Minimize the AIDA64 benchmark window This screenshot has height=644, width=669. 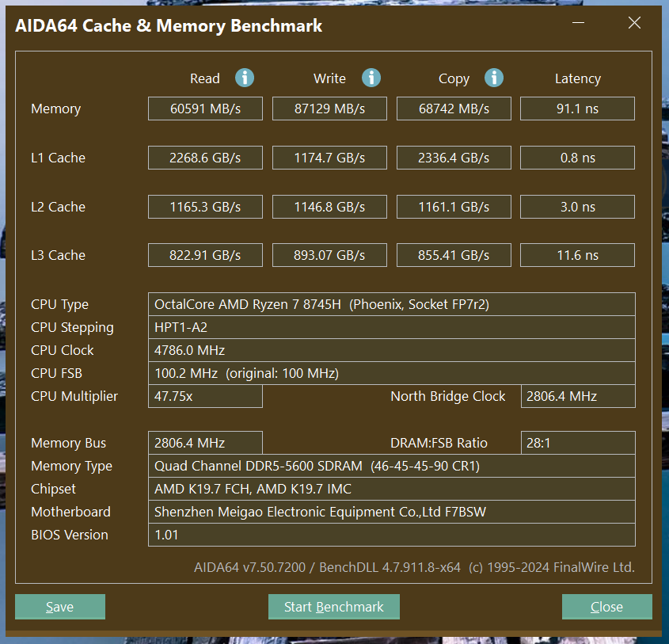578,23
